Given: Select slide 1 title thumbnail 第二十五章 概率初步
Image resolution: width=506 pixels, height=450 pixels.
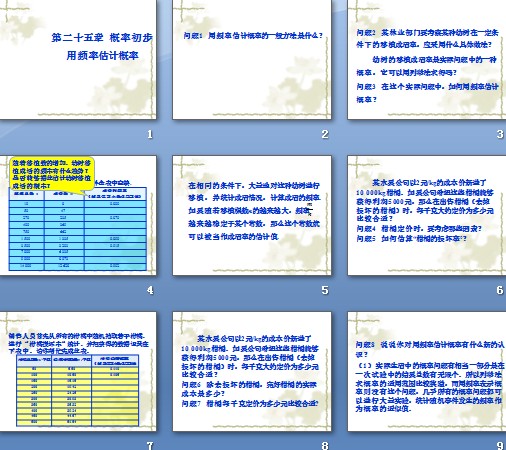Looking at the screenshot, I should 78,59.
